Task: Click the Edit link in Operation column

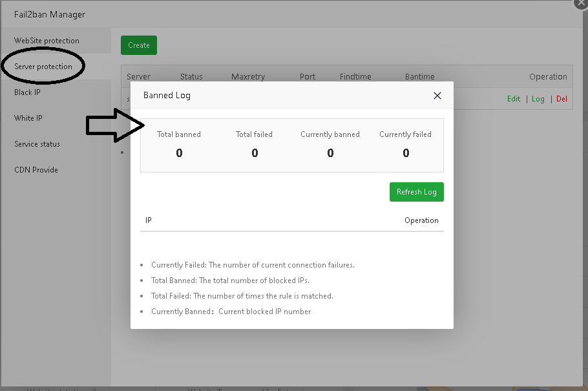Action: pos(514,99)
